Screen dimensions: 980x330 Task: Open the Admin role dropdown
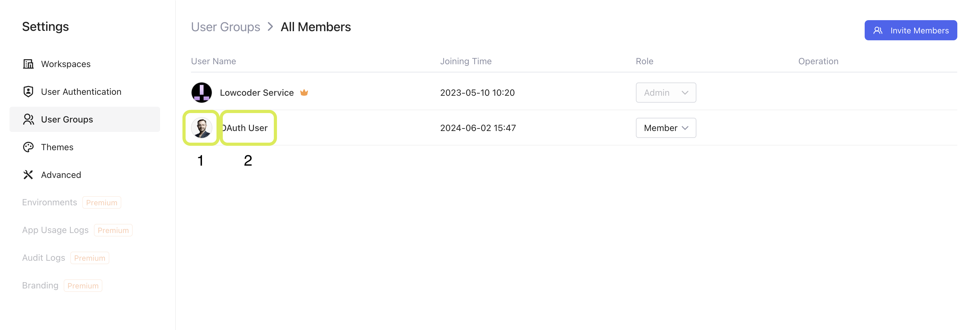[x=666, y=93]
